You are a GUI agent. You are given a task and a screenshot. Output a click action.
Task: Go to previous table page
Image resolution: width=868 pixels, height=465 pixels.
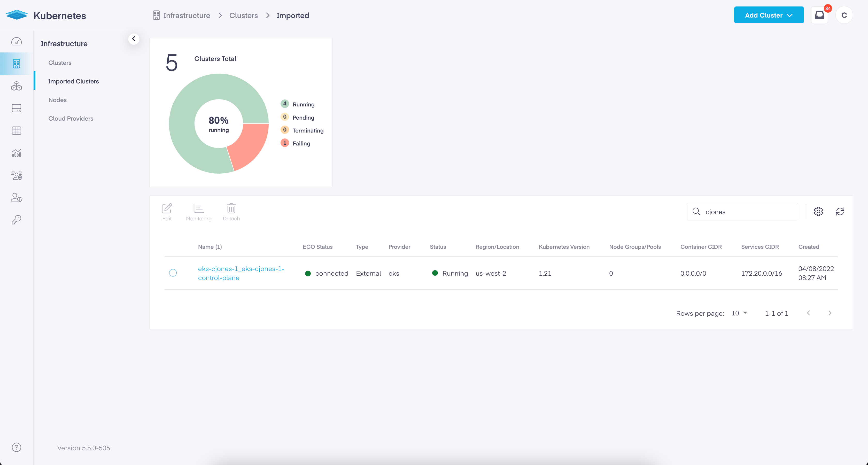coord(808,313)
